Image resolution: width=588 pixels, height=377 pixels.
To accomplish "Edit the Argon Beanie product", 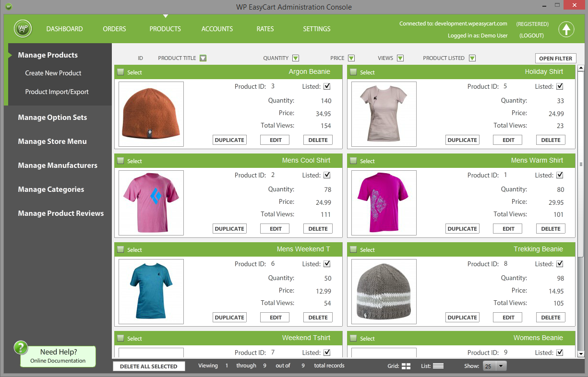I will point(276,140).
